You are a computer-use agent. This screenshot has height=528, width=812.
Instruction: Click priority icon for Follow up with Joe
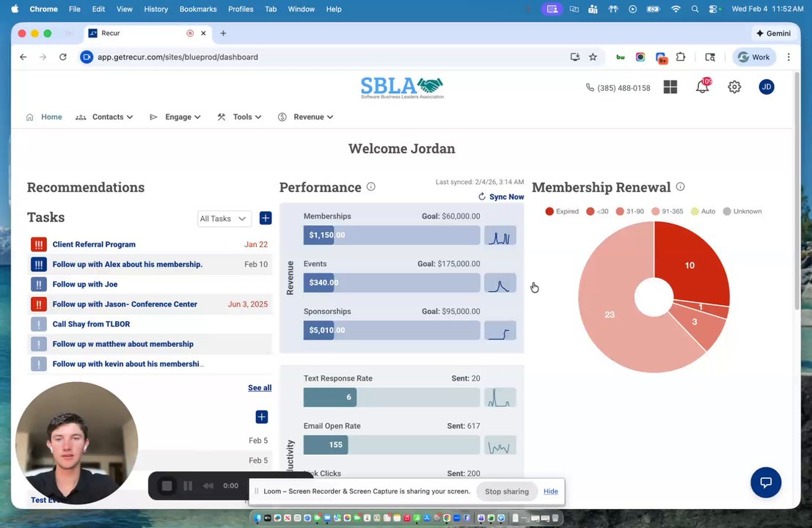pos(39,285)
